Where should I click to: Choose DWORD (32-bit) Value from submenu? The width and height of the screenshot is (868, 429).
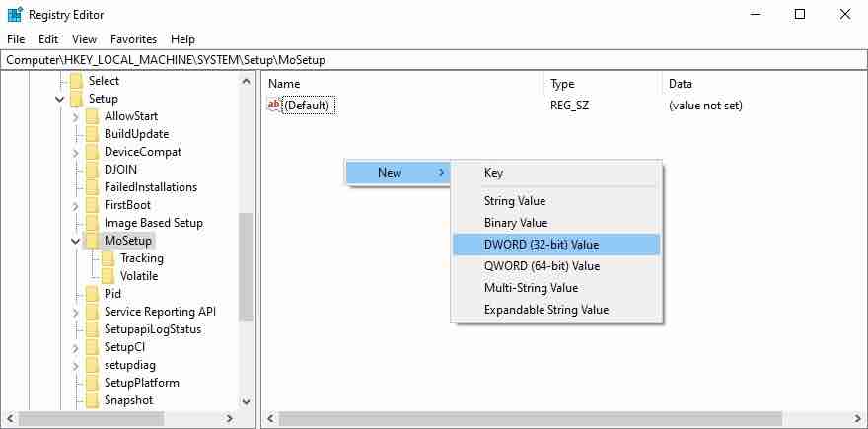click(541, 245)
